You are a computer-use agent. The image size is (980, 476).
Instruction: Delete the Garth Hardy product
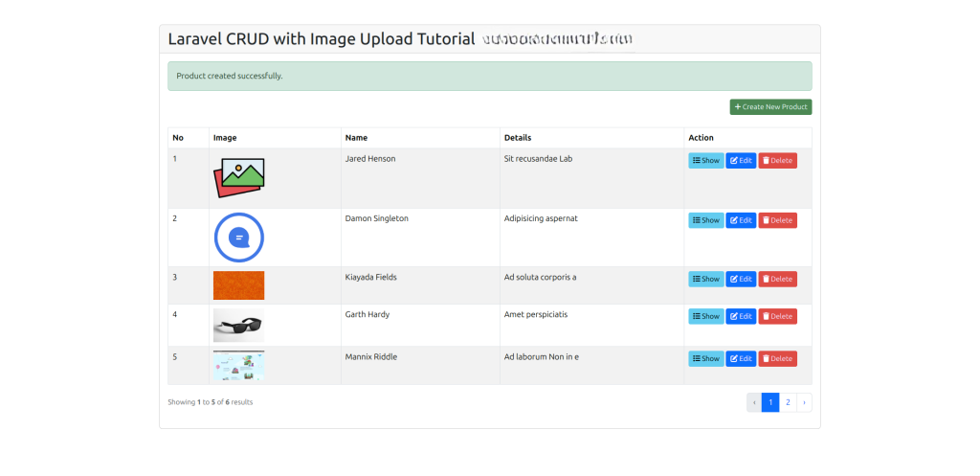click(777, 316)
